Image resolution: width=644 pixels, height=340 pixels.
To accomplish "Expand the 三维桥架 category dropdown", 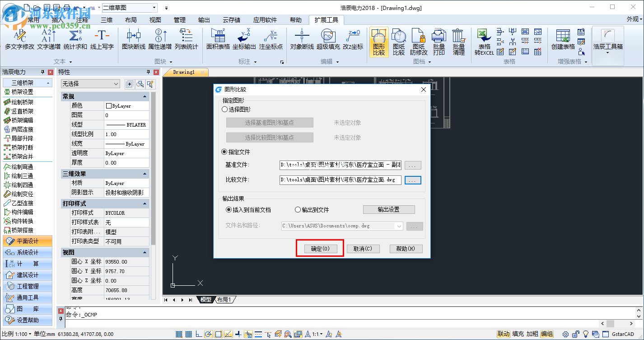I will tap(28, 83).
